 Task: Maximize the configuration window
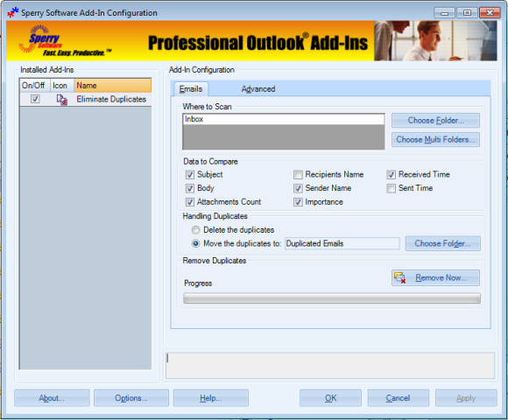pyautogui.click(x=467, y=13)
